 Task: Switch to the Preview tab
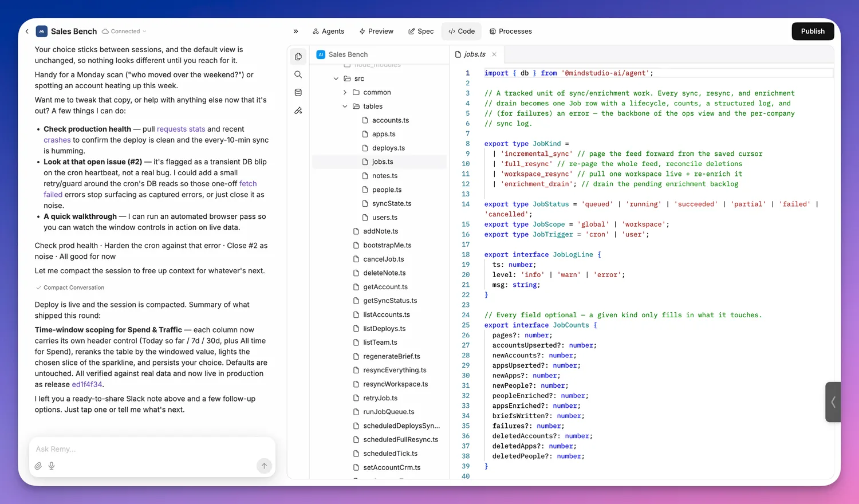[376, 31]
